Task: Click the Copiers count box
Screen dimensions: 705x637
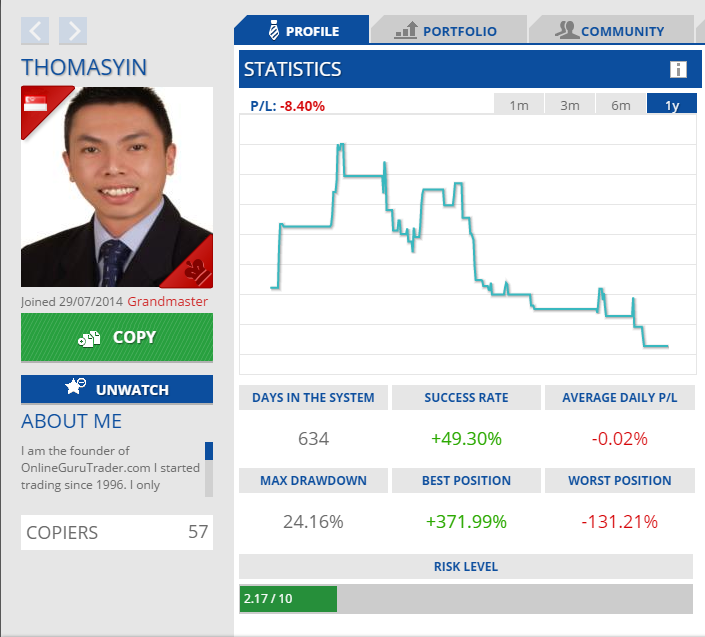Action: pyautogui.click(x=117, y=532)
